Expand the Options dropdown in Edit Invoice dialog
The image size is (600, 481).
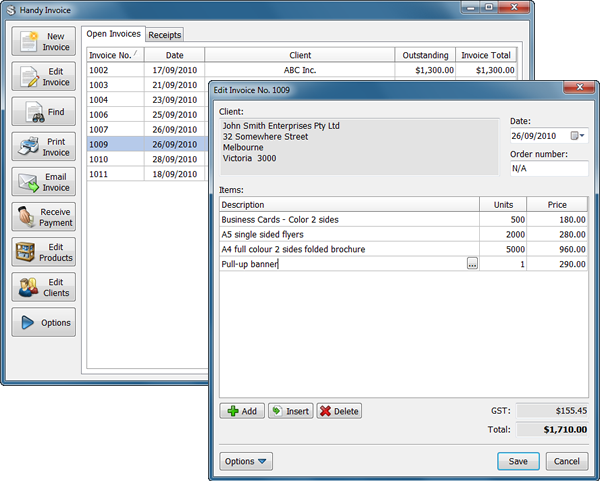pyautogui.click(x=246, y=461)
